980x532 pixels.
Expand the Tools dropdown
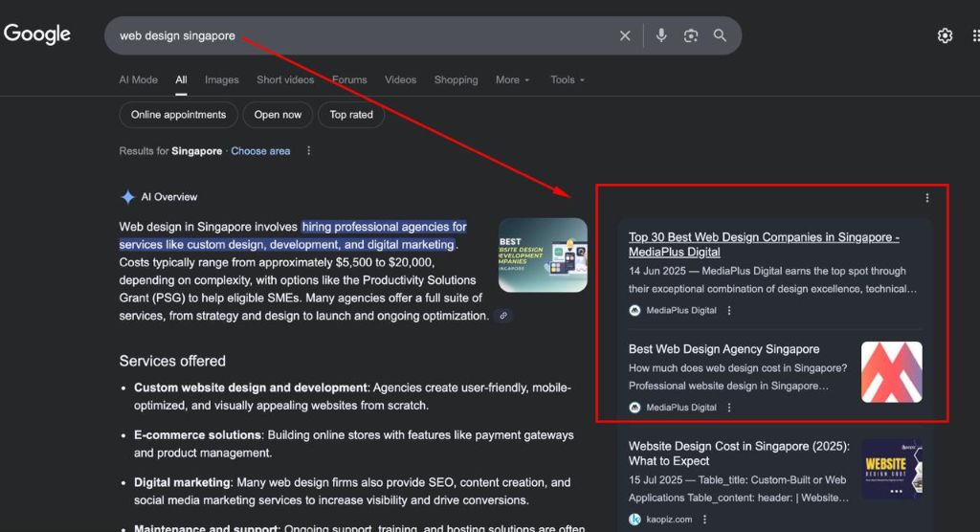coord(568,80)
